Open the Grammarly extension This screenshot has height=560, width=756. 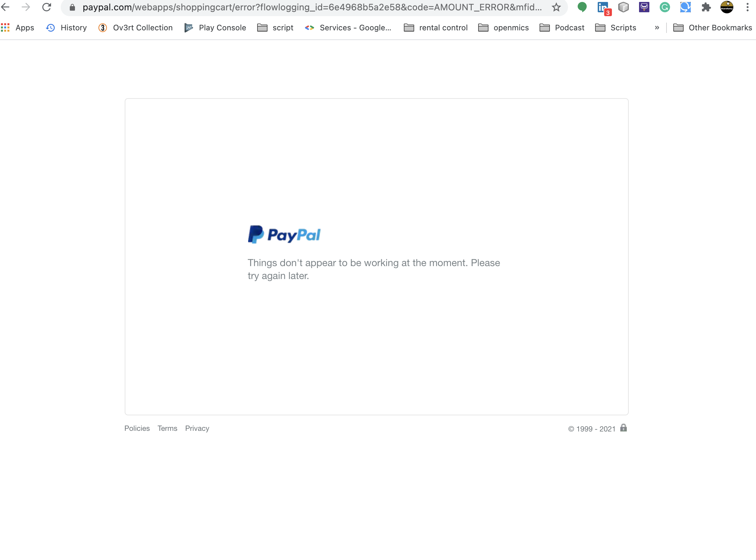point(665,7)
